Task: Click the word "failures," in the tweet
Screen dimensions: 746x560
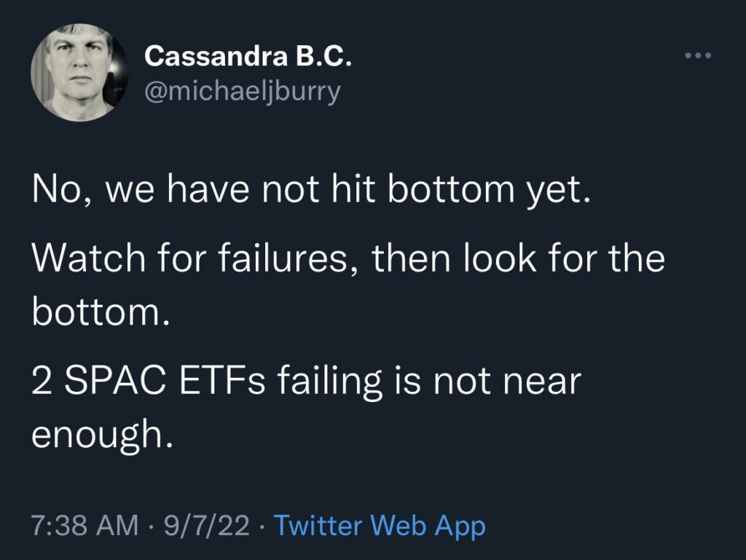Action: [293, 259]
